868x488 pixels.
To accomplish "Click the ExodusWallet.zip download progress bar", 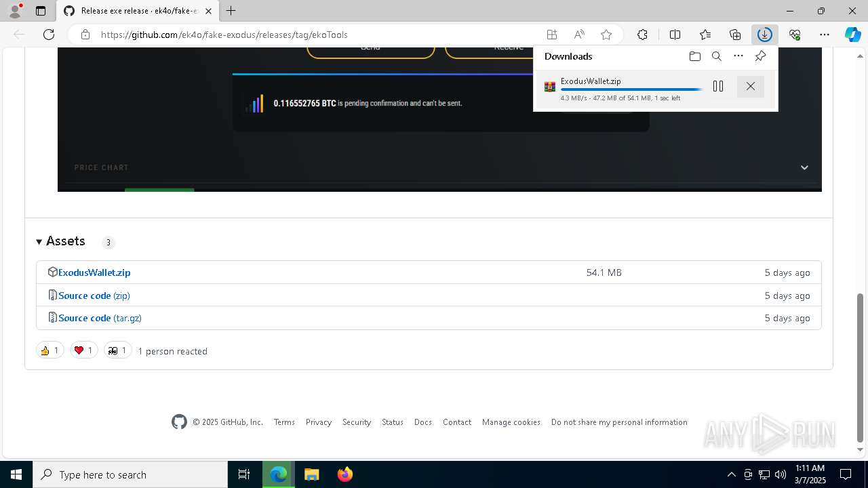I will coord(631,89).
